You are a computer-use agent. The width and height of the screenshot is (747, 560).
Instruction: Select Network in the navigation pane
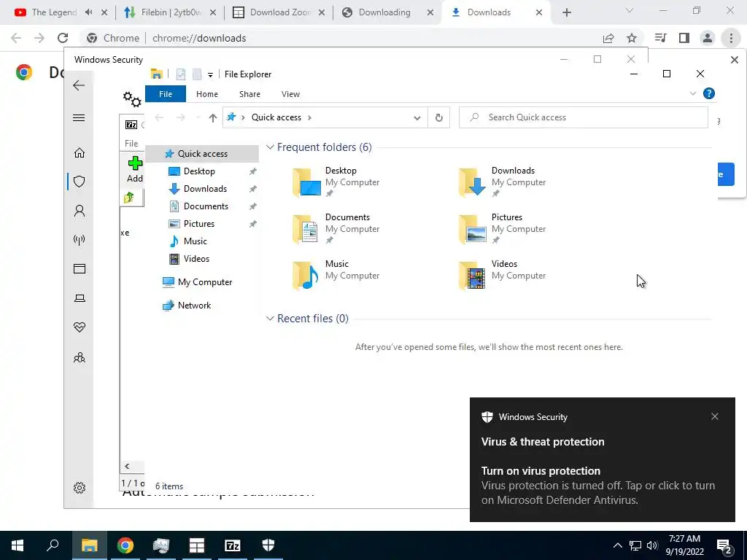pyautogui.click(x=194, y=306)
